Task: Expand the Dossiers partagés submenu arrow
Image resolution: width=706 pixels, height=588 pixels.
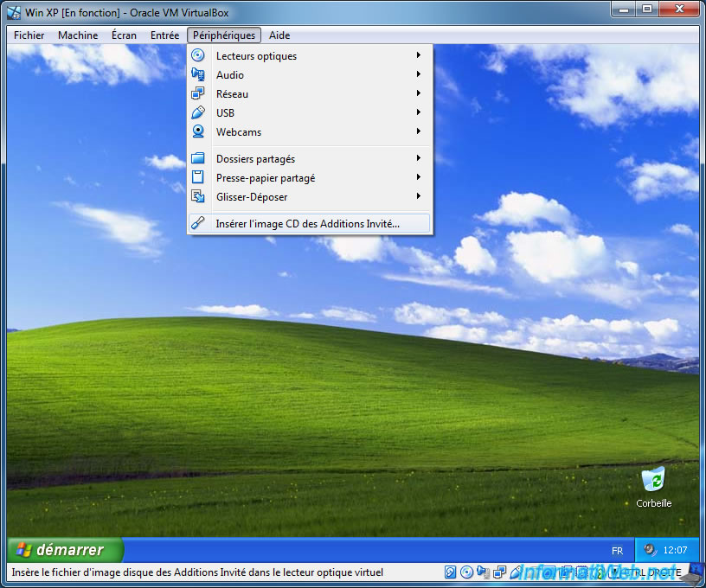Action: [x=418, y=158]
